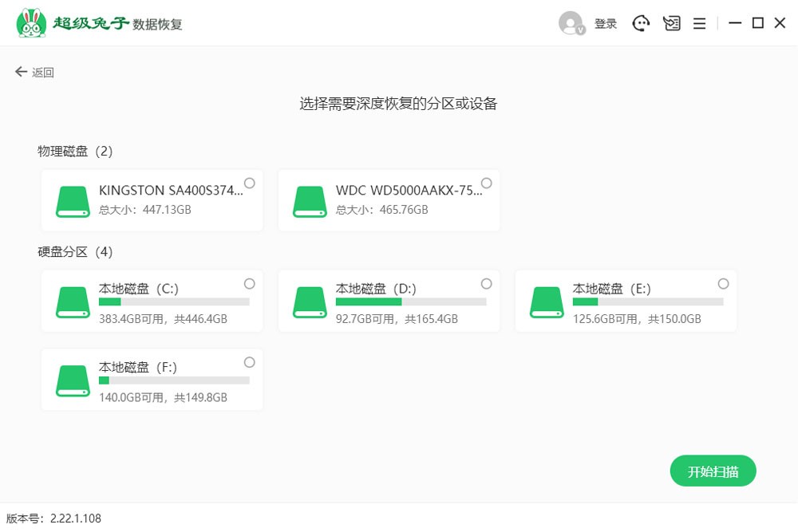The height and width of the screenshot is (532, 798).
Task: Select the KINGSTON SA400S37 disk radio button
Action: [x=250, y=183]
